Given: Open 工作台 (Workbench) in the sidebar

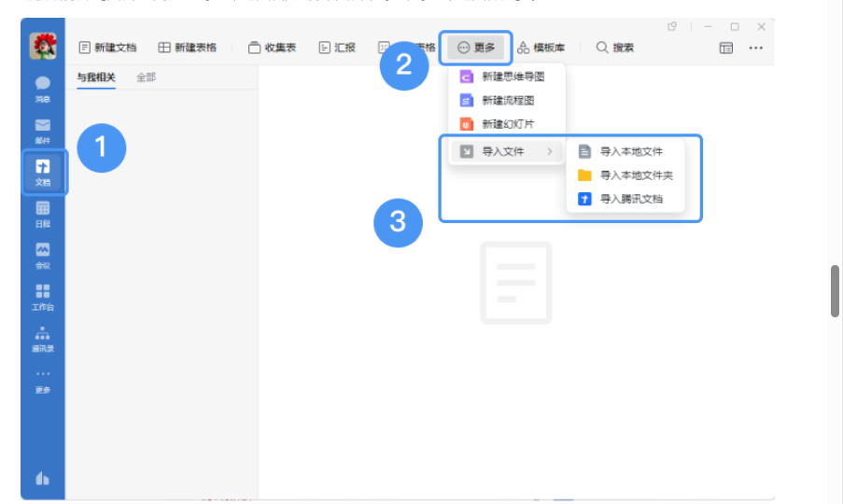Looking at the screenshot, I should click(x=43, y=296).
